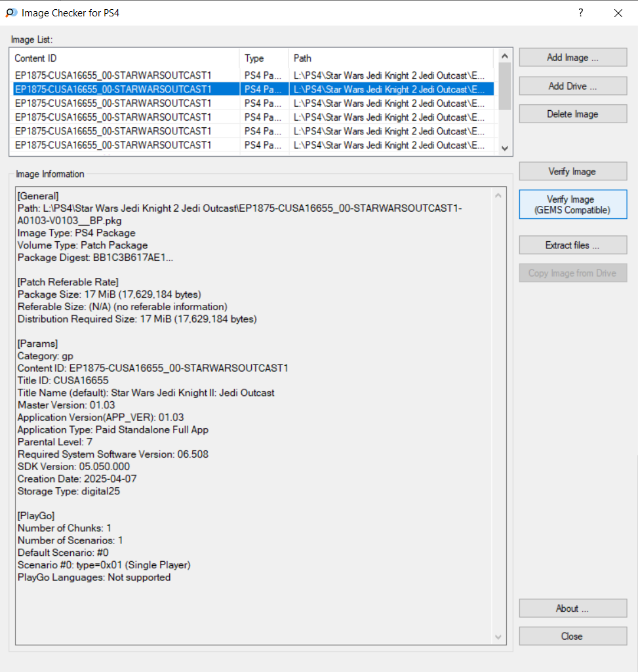The height and width of the screenshot is (672, 638).
Task: Click the Image List scrollbar thumb
Action: tap(504, 85)
